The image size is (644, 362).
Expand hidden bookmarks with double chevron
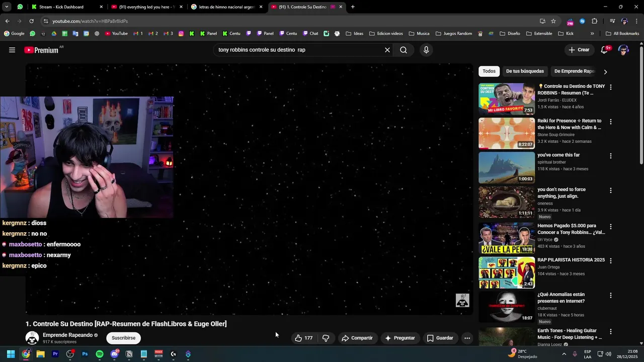point(592,34)
